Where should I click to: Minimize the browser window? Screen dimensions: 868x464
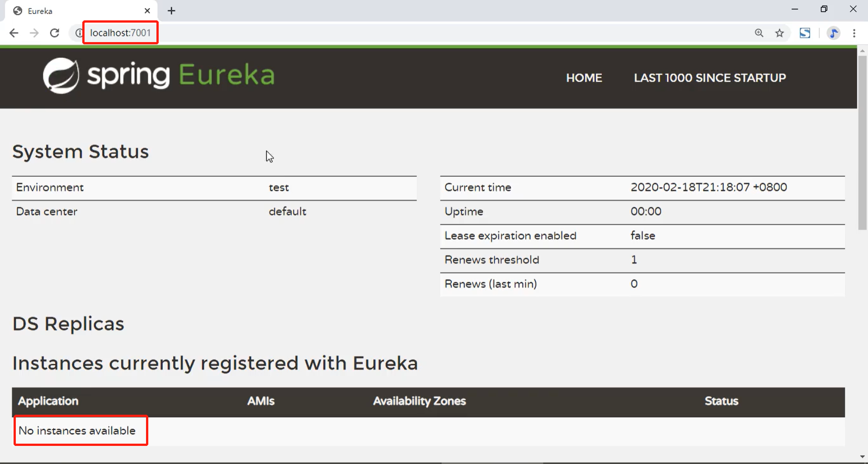[x=795, y=9]
